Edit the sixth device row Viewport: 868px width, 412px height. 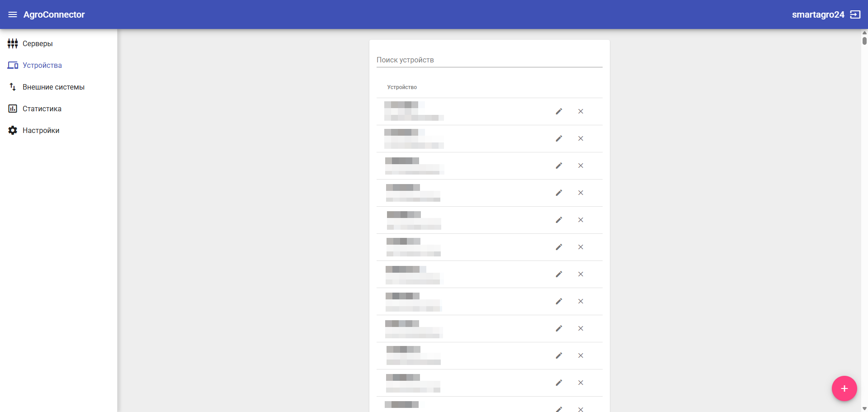(559, 247)
